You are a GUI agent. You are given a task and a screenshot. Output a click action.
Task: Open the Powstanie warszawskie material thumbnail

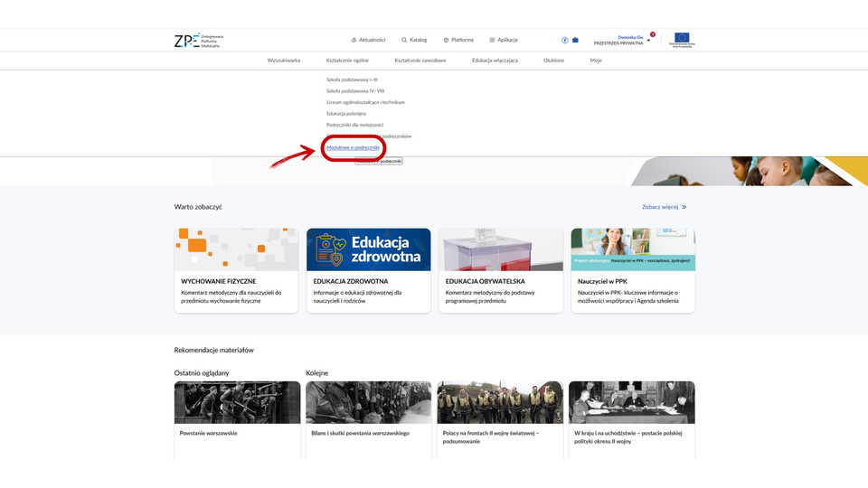[237, 403]
